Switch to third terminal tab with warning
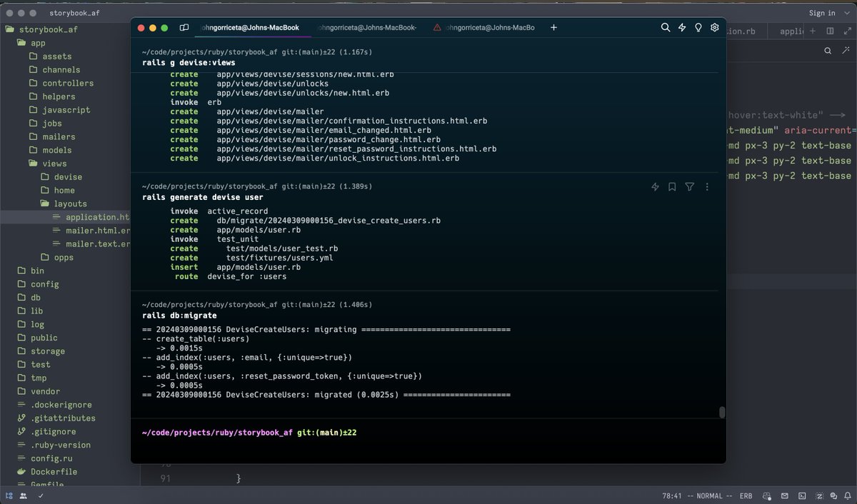The height and width of the screenshot is (504, 857). (x=483, y=28)
